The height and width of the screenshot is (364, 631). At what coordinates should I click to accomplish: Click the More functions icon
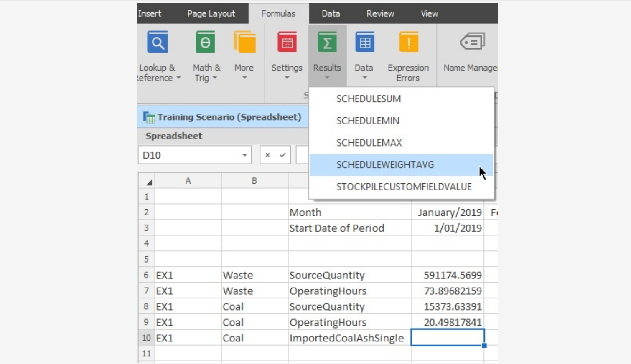point(244,42)
